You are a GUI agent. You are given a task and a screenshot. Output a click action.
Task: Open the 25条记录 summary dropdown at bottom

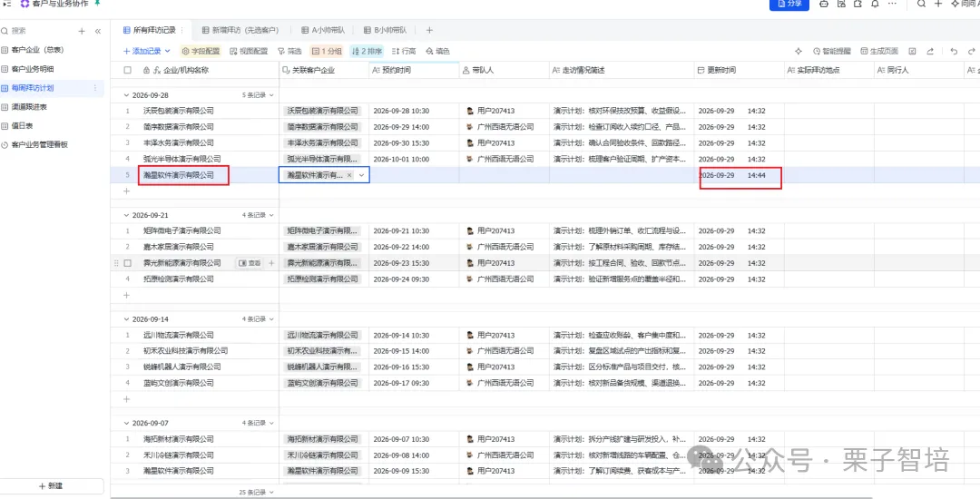256,492
